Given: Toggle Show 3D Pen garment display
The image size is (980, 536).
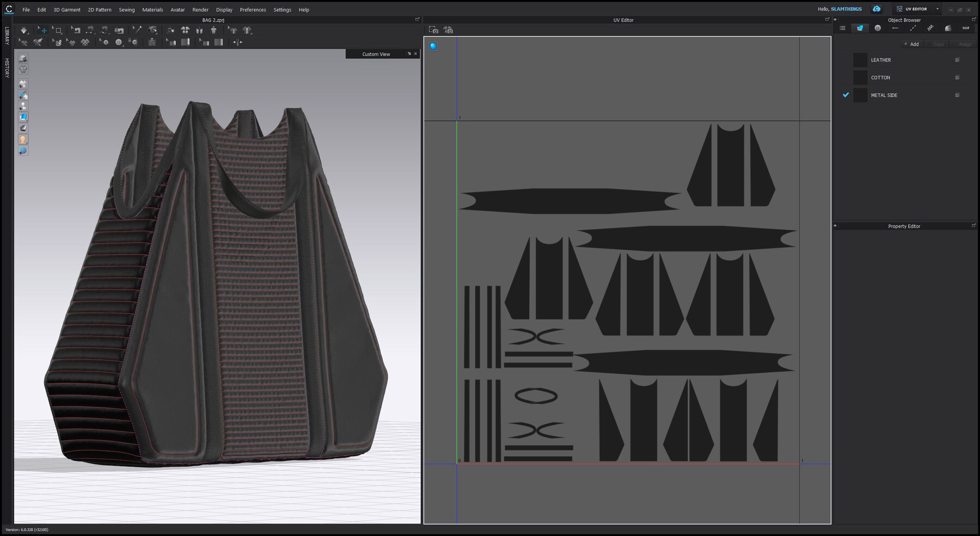Looking at the screenshot, I should point(23,95).
